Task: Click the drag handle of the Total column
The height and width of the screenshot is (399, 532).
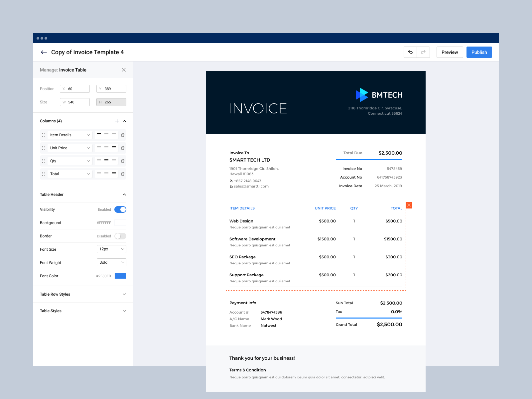Action: 44,174
